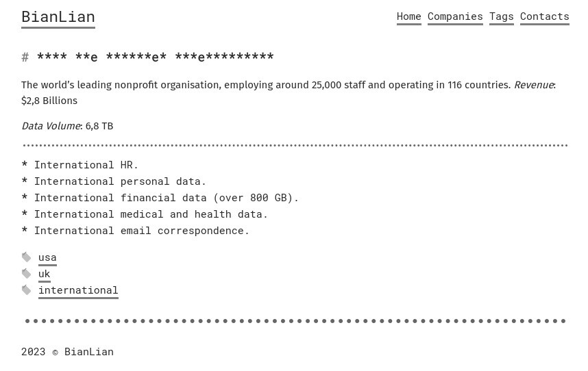
Task: Follow the uk tag link
Action: coord(45,274)
